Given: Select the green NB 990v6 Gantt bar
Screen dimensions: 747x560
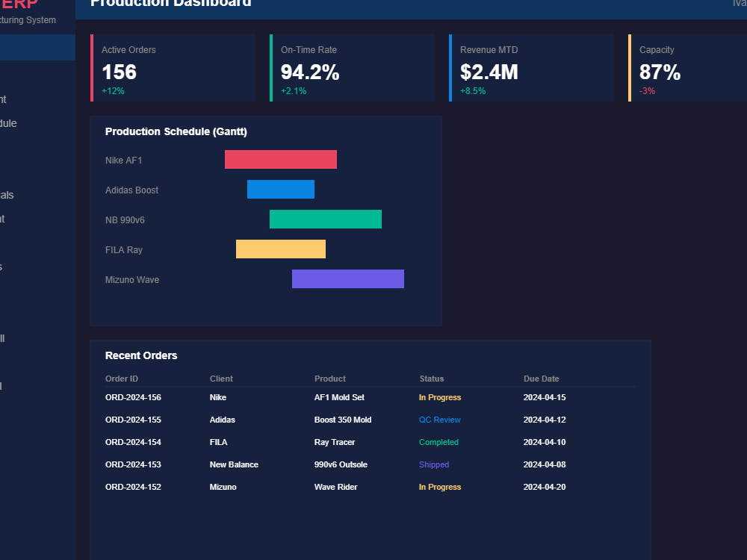Looking at the screenshot, I should tap(326, 219).
